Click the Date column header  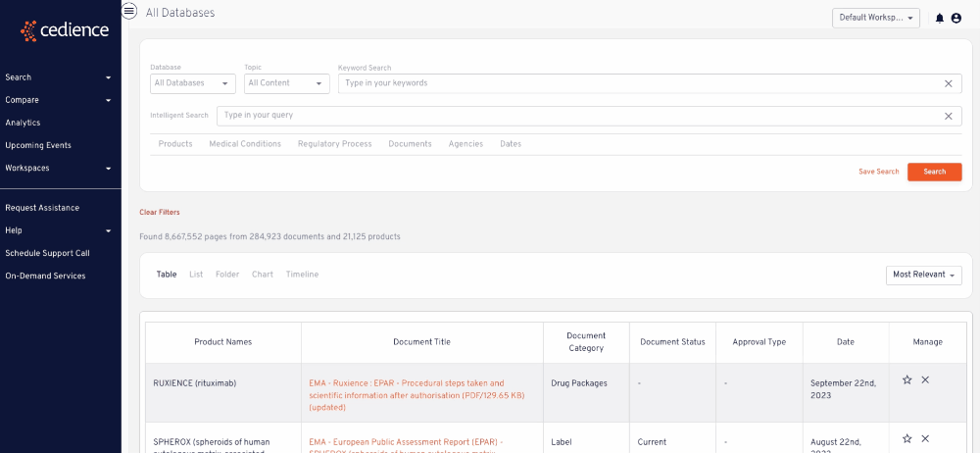(x=846, y=342)
